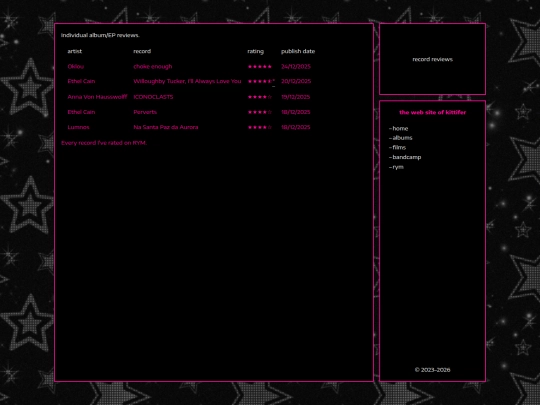Go to home in the sidebar
Screen dimensions: 540x405
click(400, 128)
